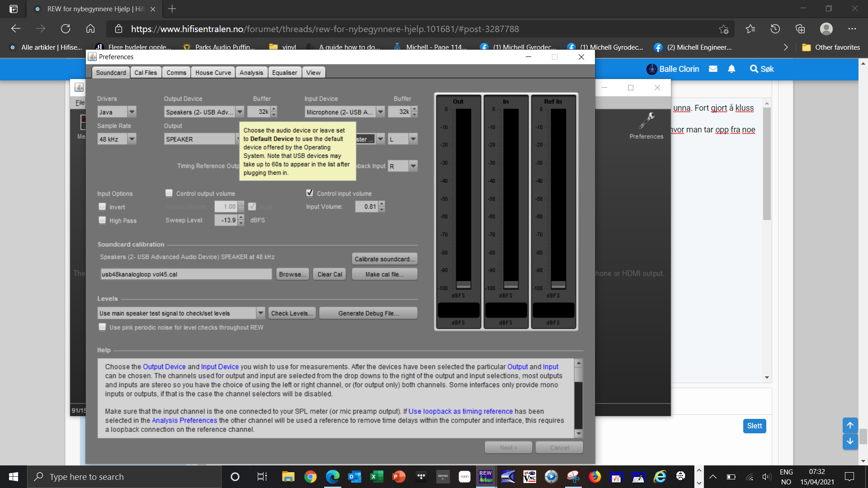The width and height of the screenshot is (868, 488).
Task: Click the scroll-to-top arrow button
Action: tap(850, 425)
